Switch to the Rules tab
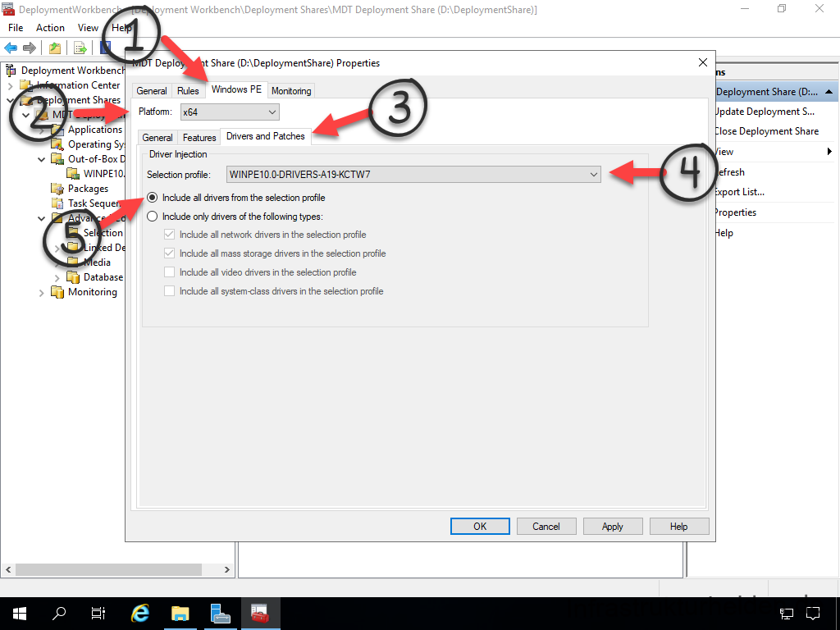 [188, 91]
